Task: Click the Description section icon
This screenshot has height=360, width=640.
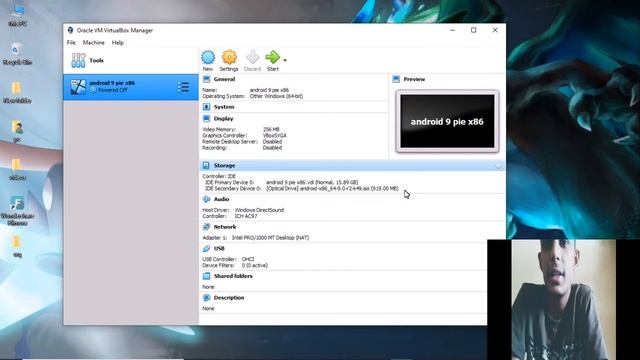Action: click(207, 298)
